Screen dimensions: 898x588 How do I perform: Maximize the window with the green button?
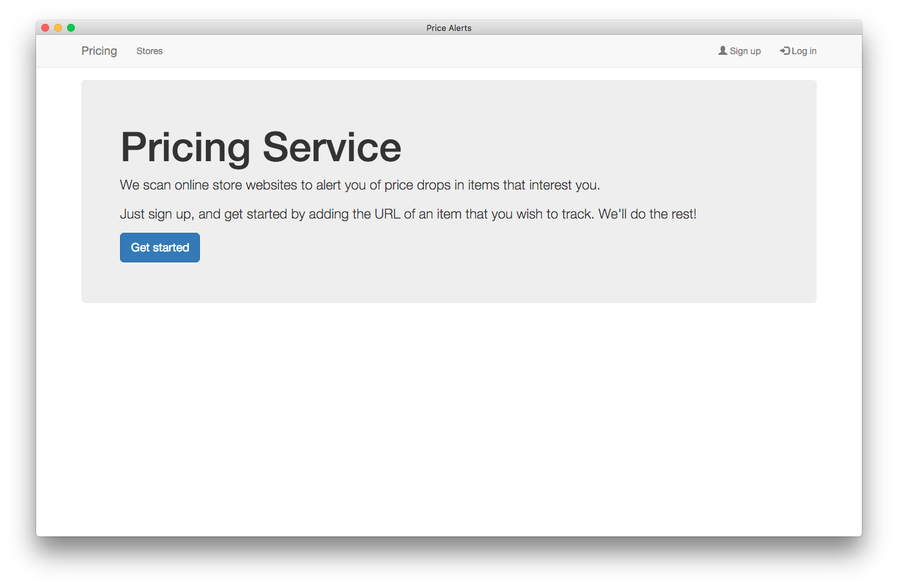71,28
